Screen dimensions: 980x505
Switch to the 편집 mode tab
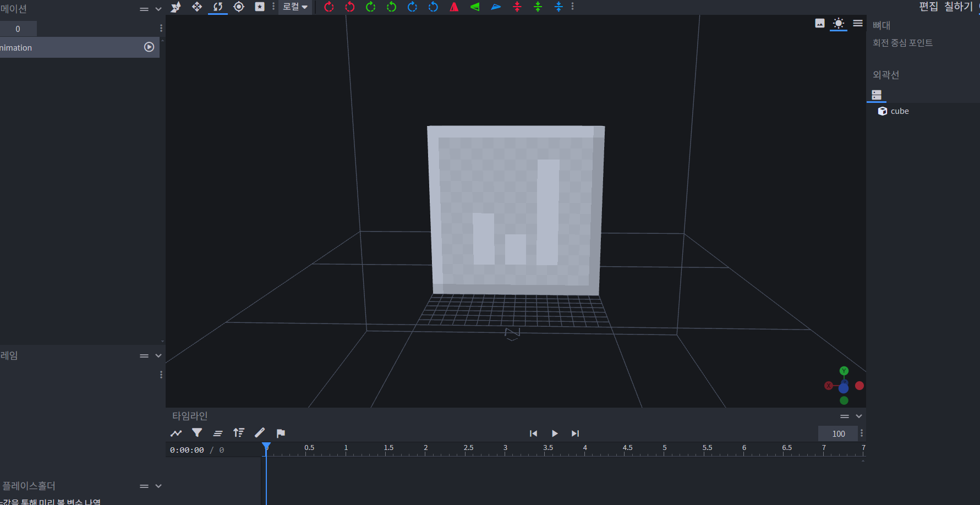928,7
